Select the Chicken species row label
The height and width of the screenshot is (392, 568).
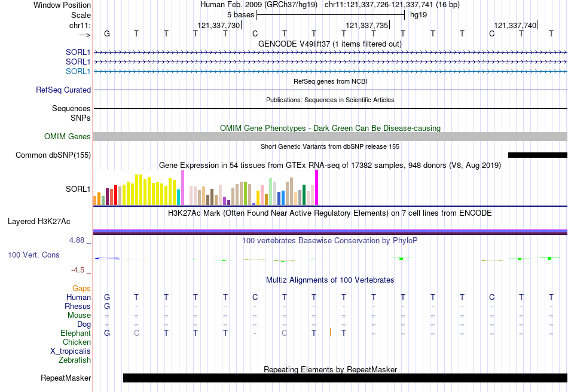click(x=77, y=342)
